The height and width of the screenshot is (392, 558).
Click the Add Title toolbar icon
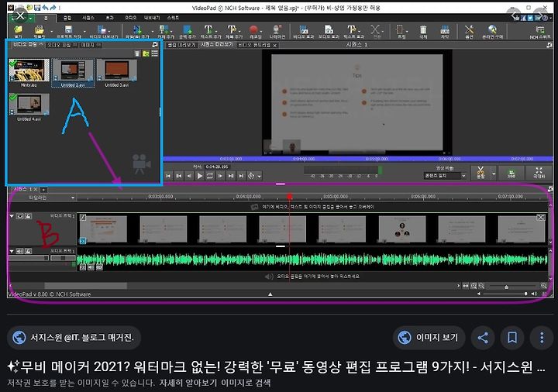tap(232, 29)
